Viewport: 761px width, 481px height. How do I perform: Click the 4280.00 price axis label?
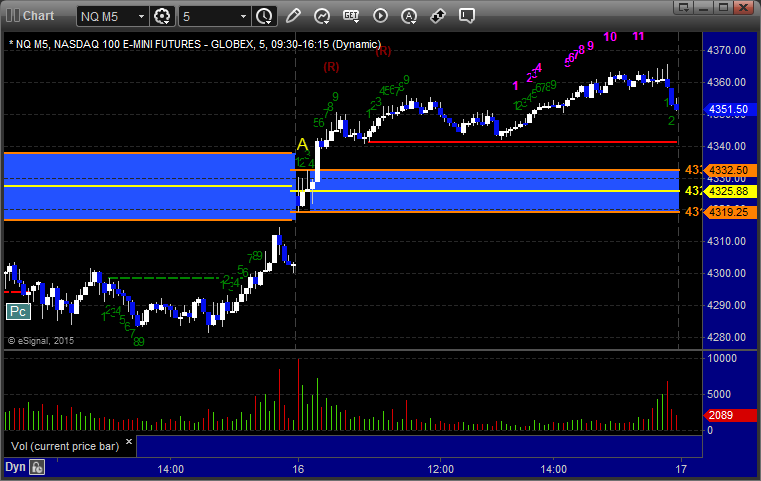[x=726, y=337]
